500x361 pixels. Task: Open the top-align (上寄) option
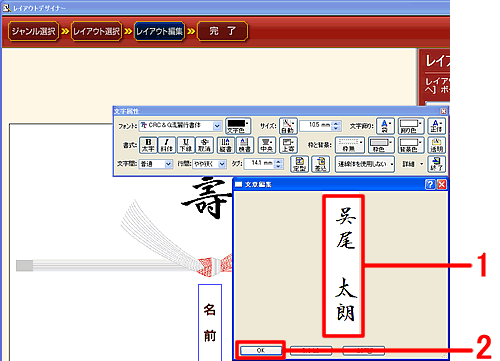point(288,145)
